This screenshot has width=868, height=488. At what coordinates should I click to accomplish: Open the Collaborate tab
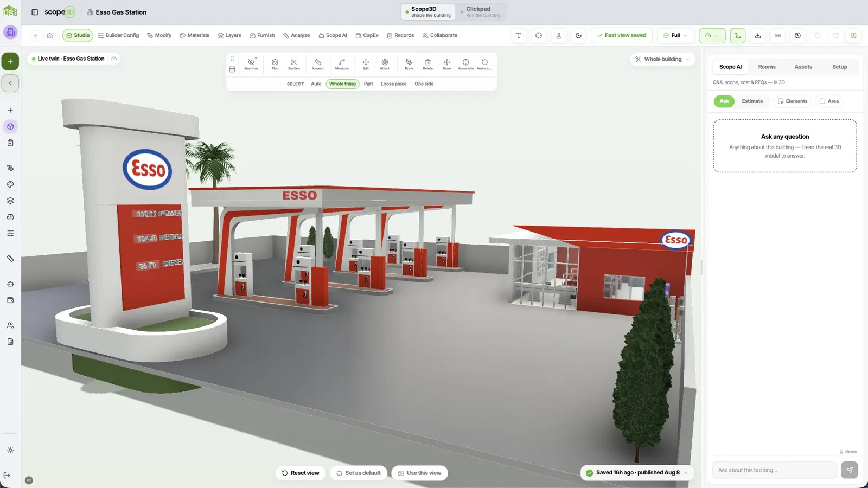coord(439,35)
